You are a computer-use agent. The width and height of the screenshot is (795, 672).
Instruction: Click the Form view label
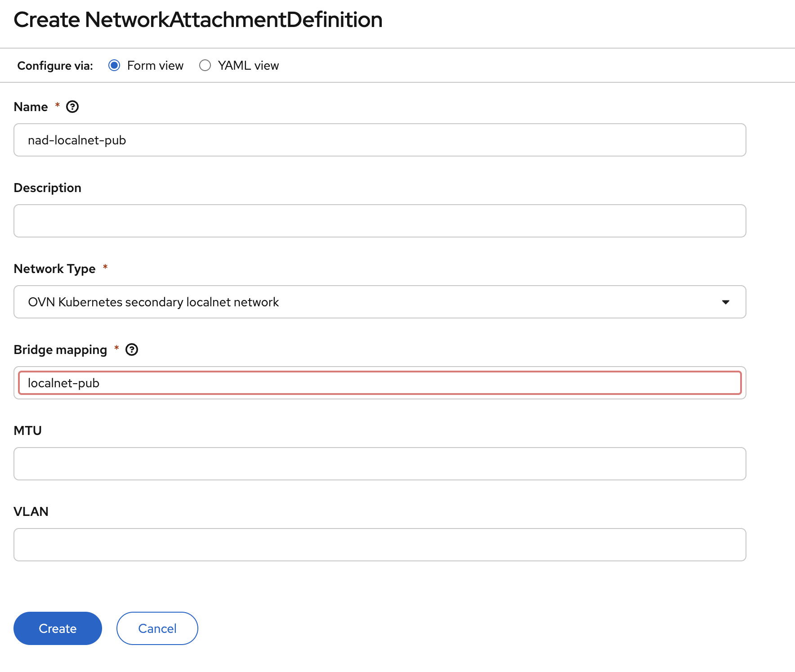[155, 65]
